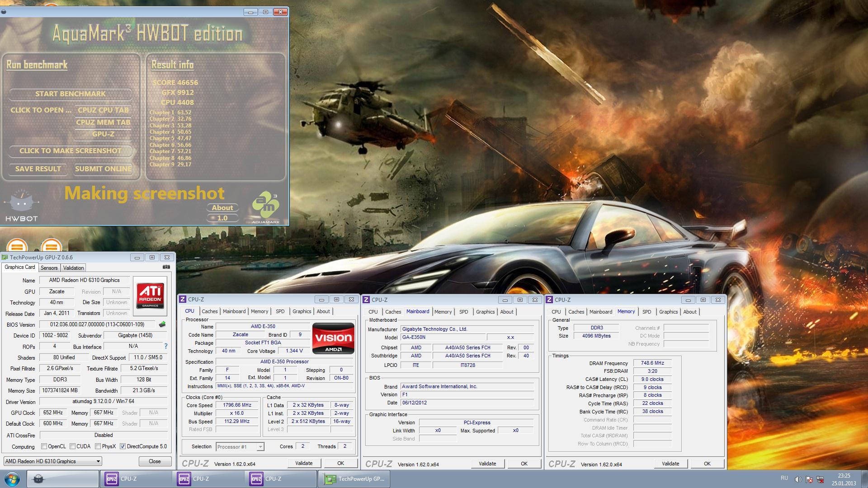Open the second CPU-Z taskbar item
The image size is (868, 488).
tap(208, 479)
